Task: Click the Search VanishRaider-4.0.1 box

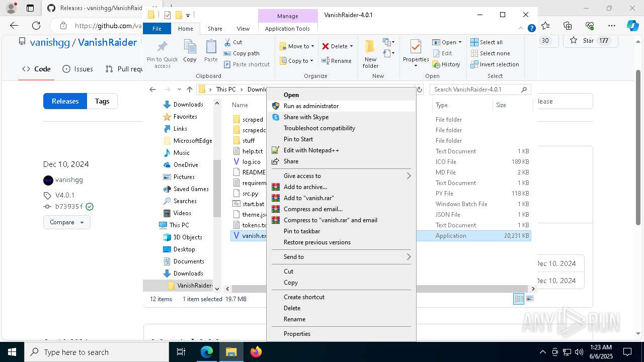Action: (480, 89)
